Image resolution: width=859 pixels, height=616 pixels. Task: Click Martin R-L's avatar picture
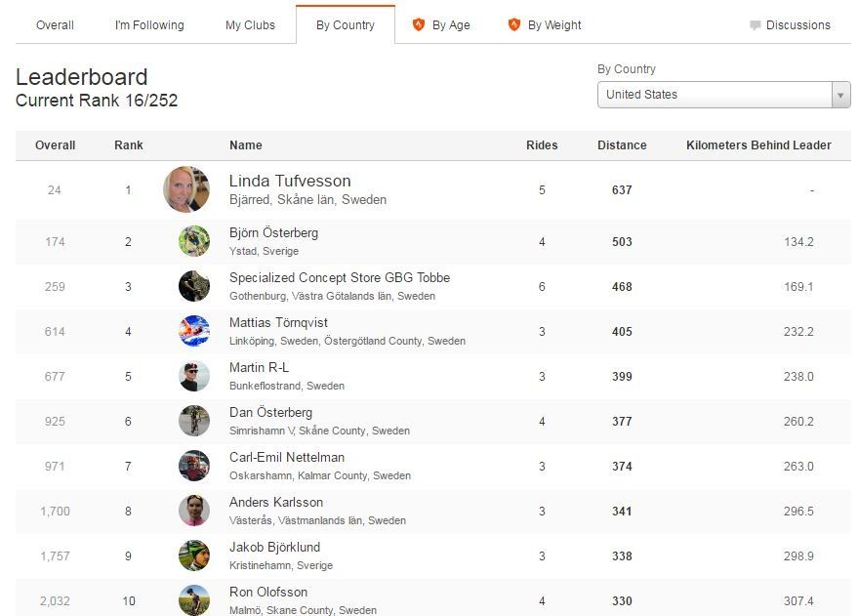click(x=194, y=376)
